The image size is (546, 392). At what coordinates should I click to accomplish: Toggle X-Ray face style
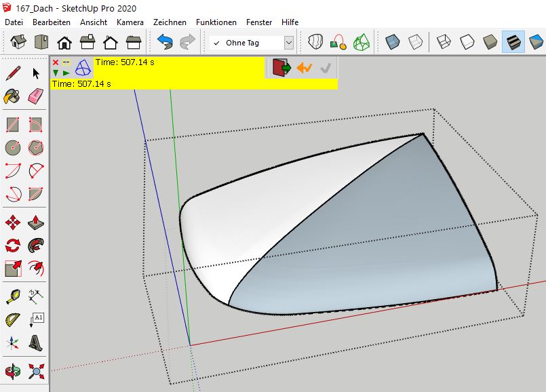pos(393,43)
